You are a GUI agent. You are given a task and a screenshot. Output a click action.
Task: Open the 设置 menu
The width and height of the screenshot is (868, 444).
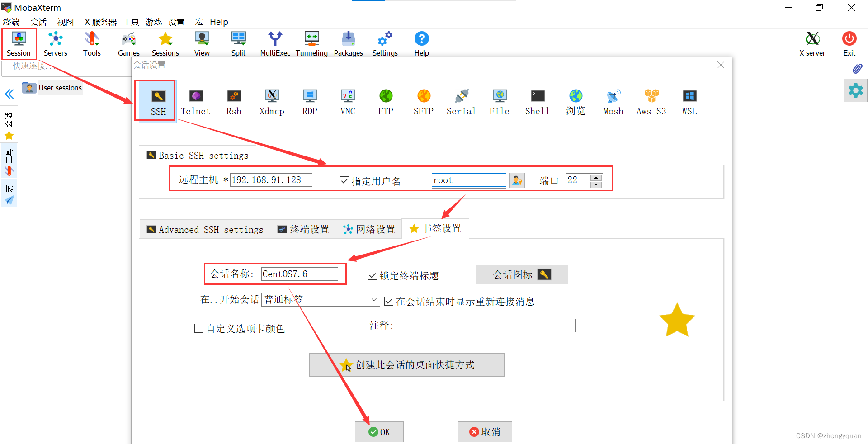pos(176,22)
